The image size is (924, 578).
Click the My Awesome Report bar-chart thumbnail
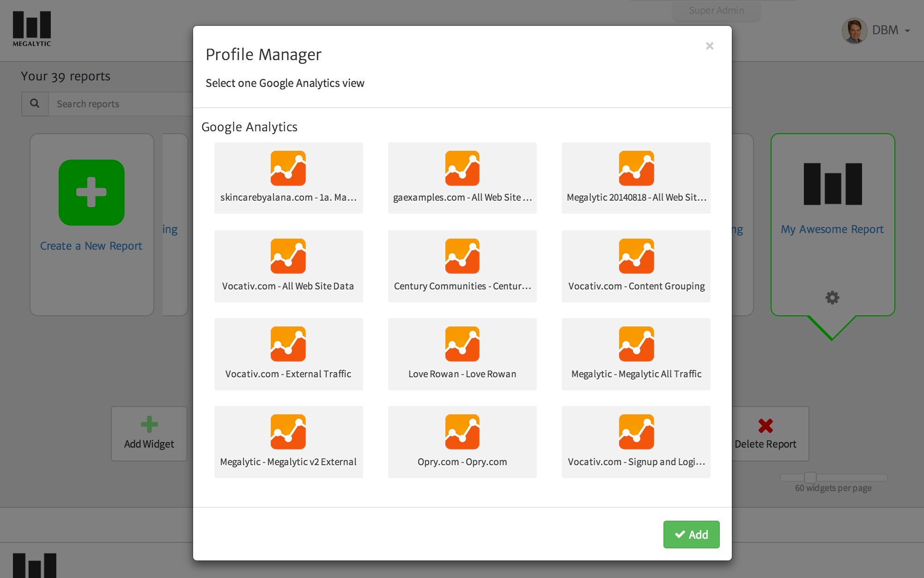pyautogui.click(x=833, y=184)
